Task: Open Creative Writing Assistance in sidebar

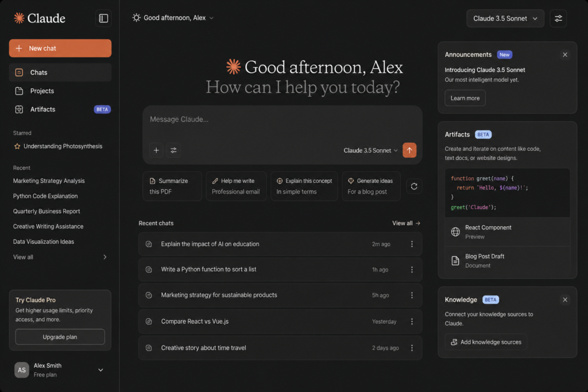Action: (48, 227)
